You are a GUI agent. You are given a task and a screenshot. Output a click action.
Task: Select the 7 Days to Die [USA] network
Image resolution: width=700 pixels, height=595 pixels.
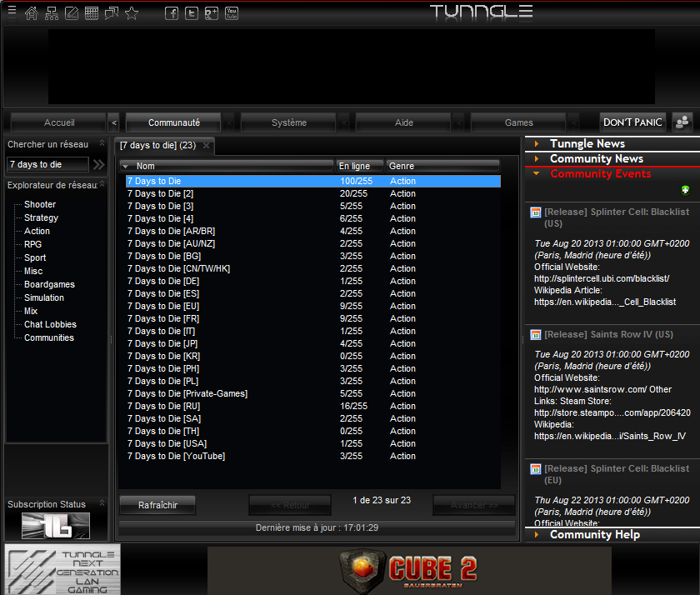pyautogui.click(x=313, y=443)
